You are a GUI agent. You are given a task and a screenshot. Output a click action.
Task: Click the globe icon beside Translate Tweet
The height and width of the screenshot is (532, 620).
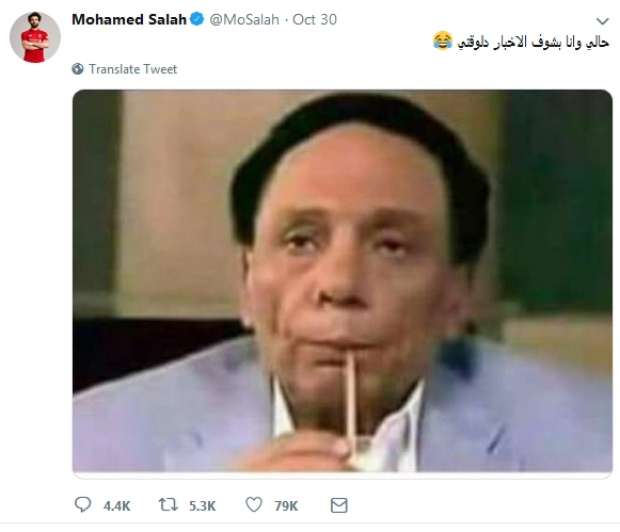[78, 69]
